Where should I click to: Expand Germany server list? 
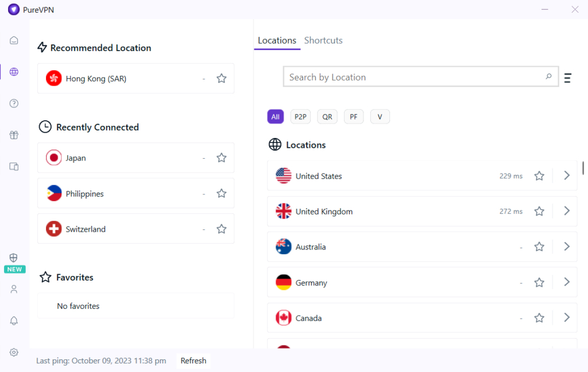tap(566, 282)
